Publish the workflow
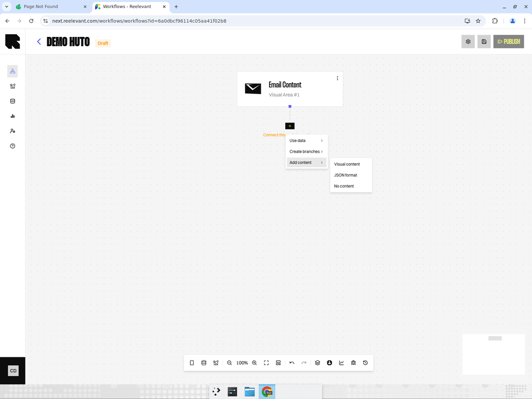 (x=509, y=42)
